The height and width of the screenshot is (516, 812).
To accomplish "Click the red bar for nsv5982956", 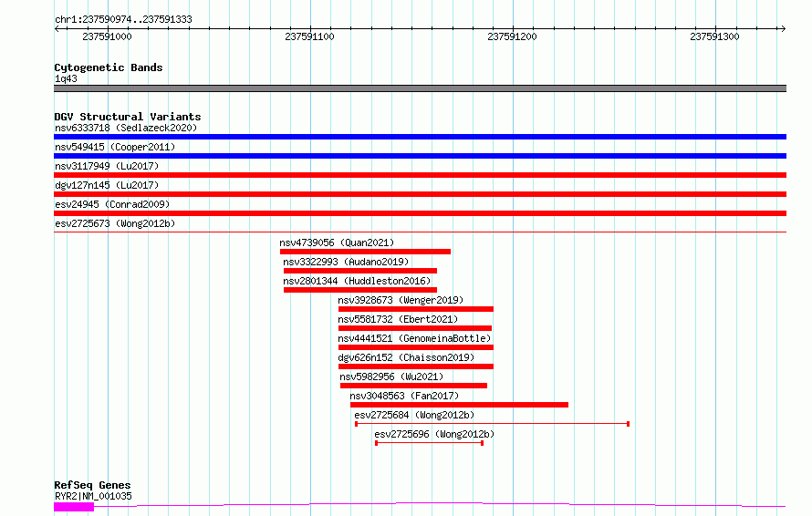I will [x=414, y=386].
